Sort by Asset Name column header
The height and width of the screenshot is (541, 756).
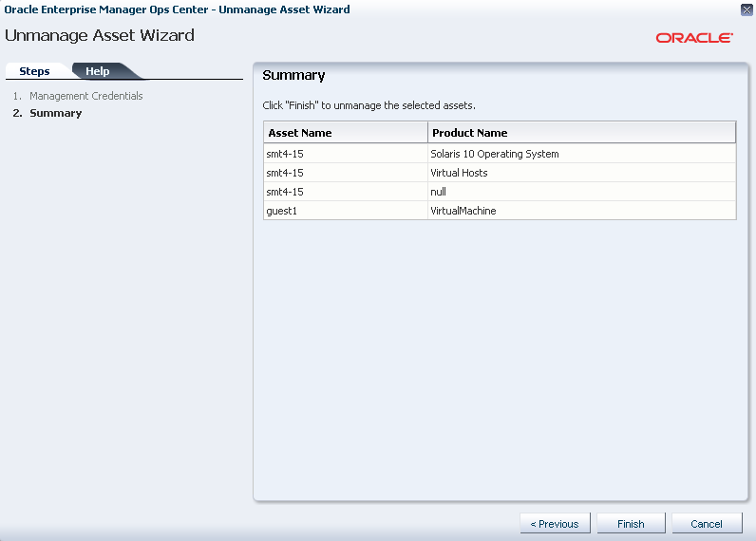coord(345,133)
